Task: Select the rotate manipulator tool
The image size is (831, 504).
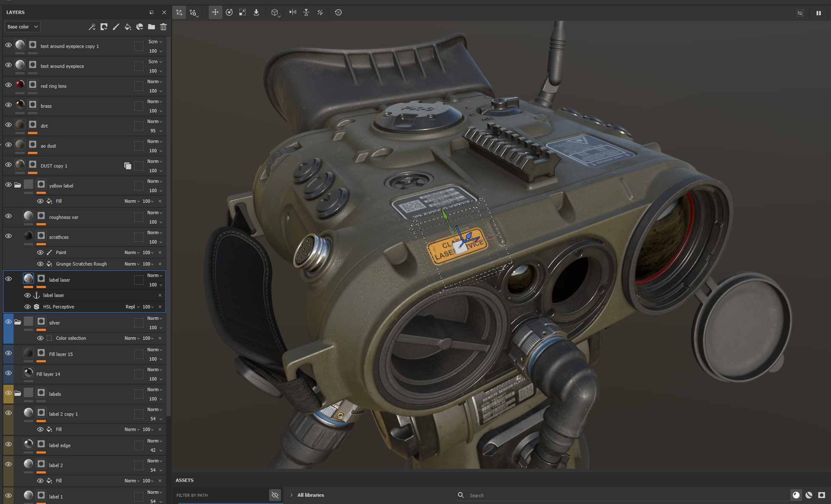Action: [229, 12]
